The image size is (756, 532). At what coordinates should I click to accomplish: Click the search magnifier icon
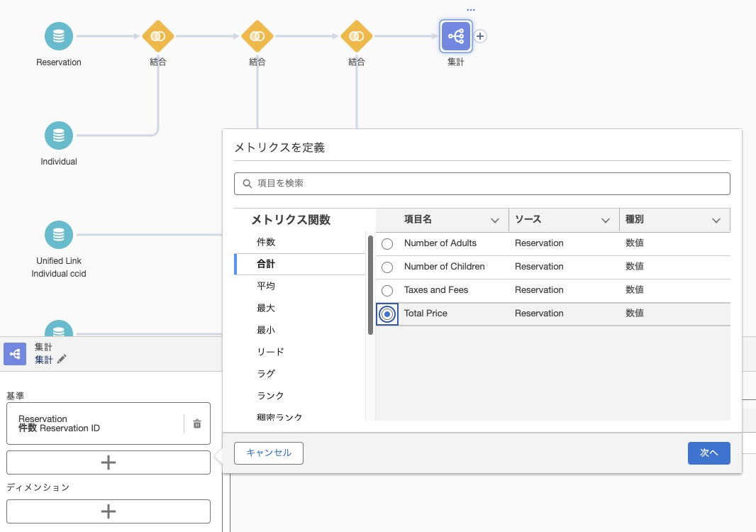[x=248, y=184]
